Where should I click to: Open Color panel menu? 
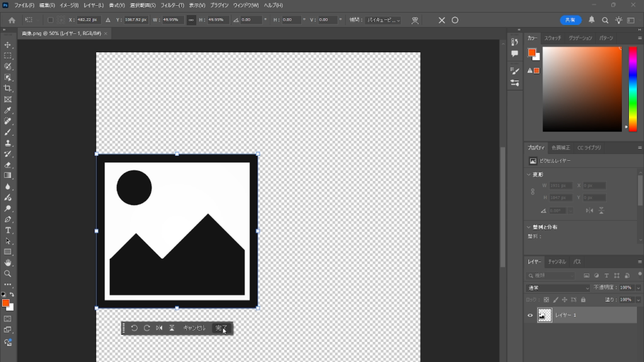[640, 38]
